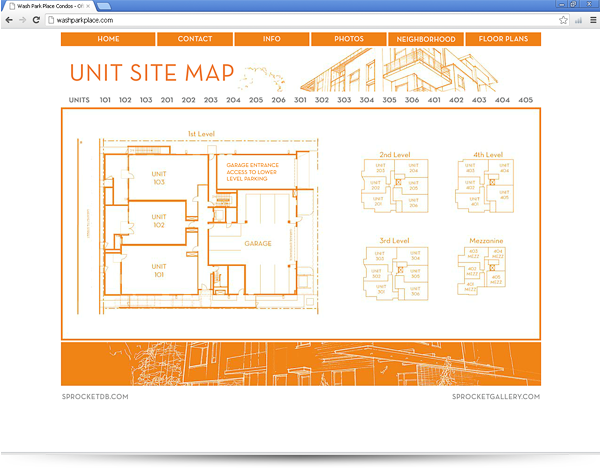Open the Mezzanine floor plan thumbnail
Viewport: 600px width, 468px height.
click(481, 270)
